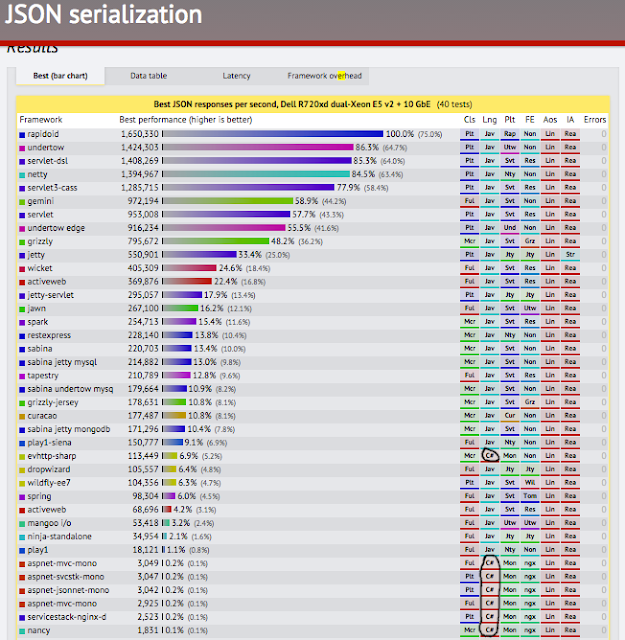Screen dimensions: 625x640
Task: Click the dropwizard framework name
Action: point(49,469)
